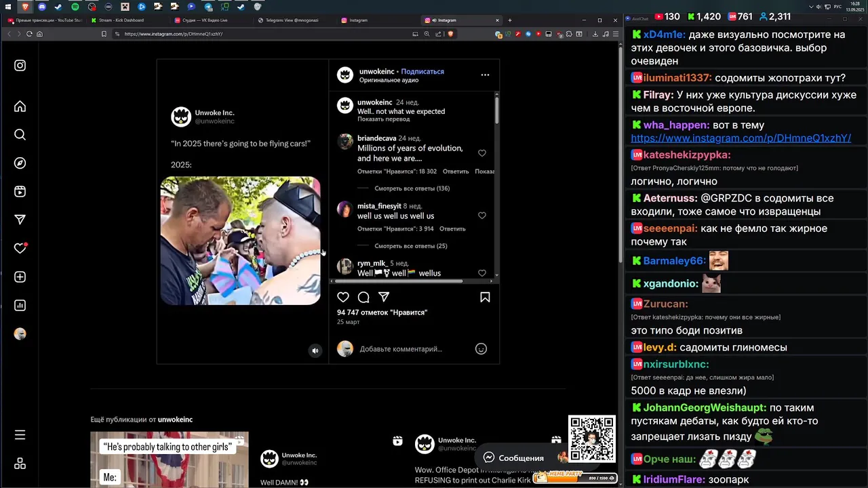The height and width of the screenshot is (488, 868).
Task: Open Spotify from the taskbar
Action: [x=75, y=6]
